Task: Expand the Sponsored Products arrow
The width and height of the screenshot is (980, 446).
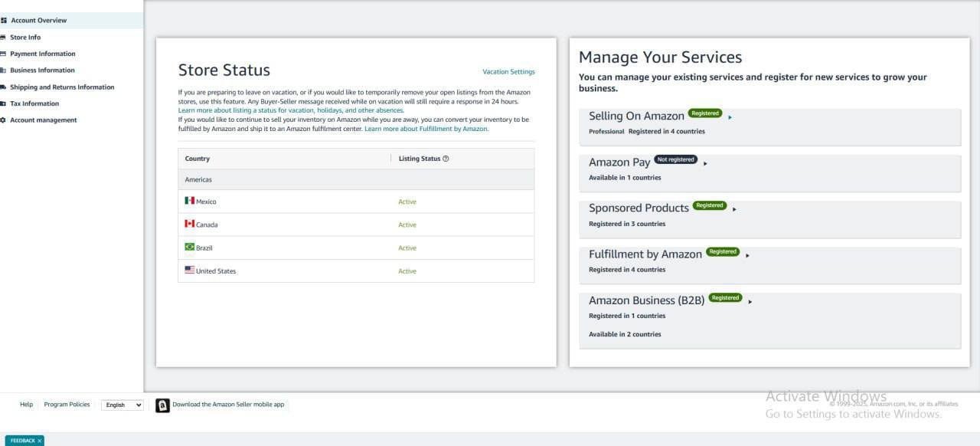Action: (x=734, y=209)
